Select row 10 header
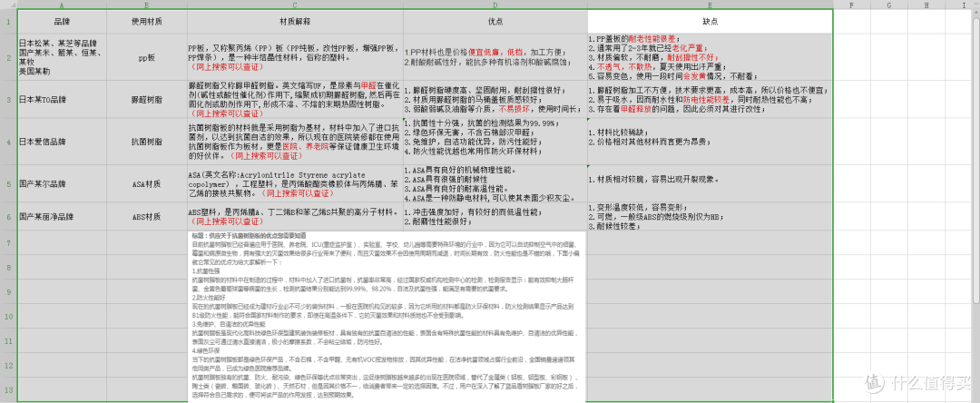 9,316
